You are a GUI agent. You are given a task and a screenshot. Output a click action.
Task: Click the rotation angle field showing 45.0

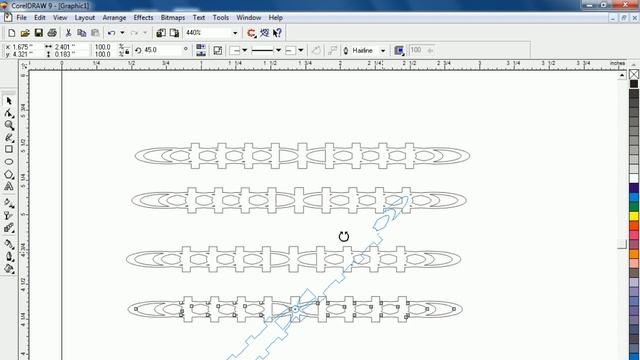point(163,50)
